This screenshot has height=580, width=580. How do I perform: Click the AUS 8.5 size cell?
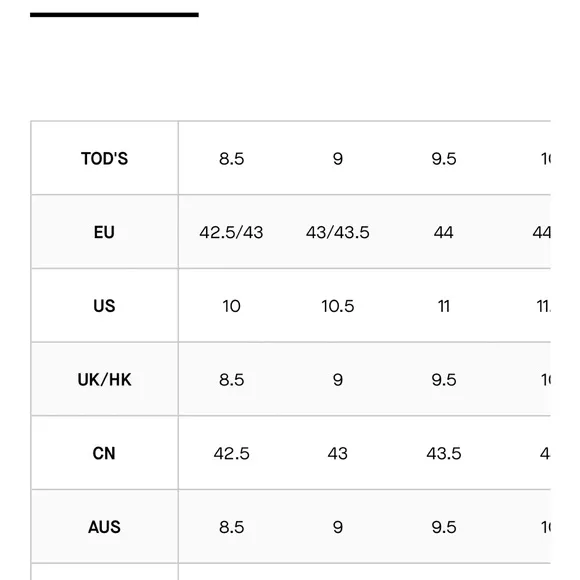point(232,526)
